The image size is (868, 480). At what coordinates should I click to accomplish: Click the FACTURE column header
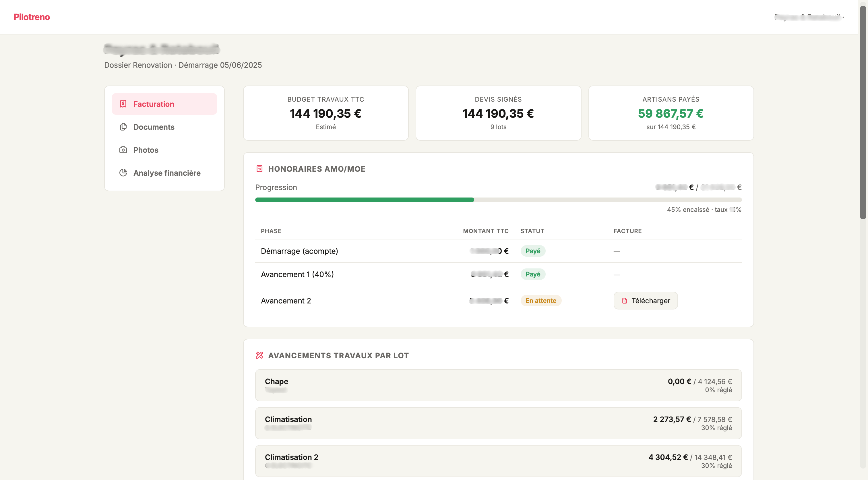pos(627,231)
